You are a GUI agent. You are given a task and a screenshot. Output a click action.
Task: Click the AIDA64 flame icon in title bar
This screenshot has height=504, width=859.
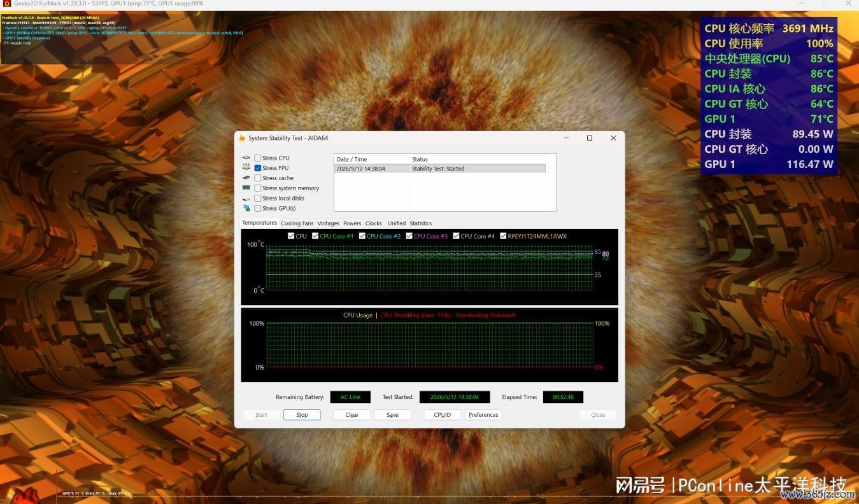point(242,138)
